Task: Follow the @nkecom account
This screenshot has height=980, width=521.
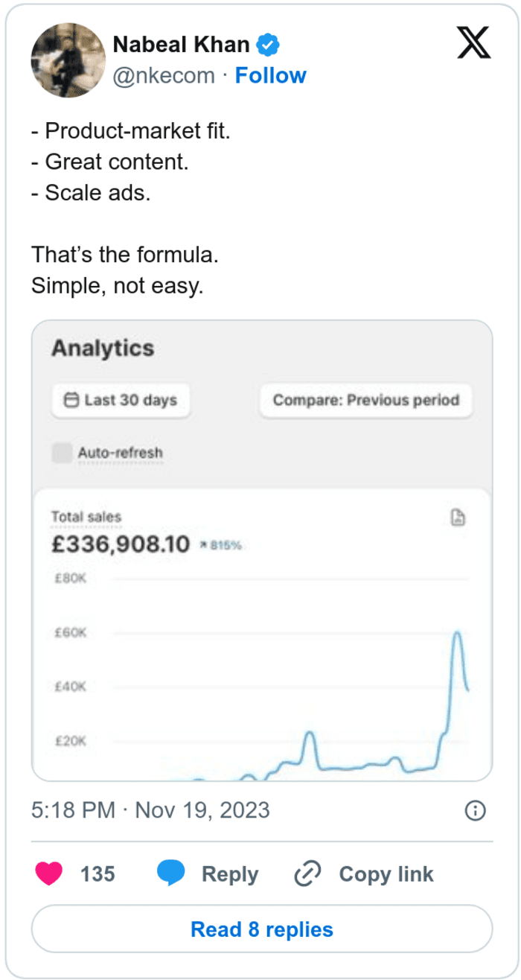Action: click(271, 76)
